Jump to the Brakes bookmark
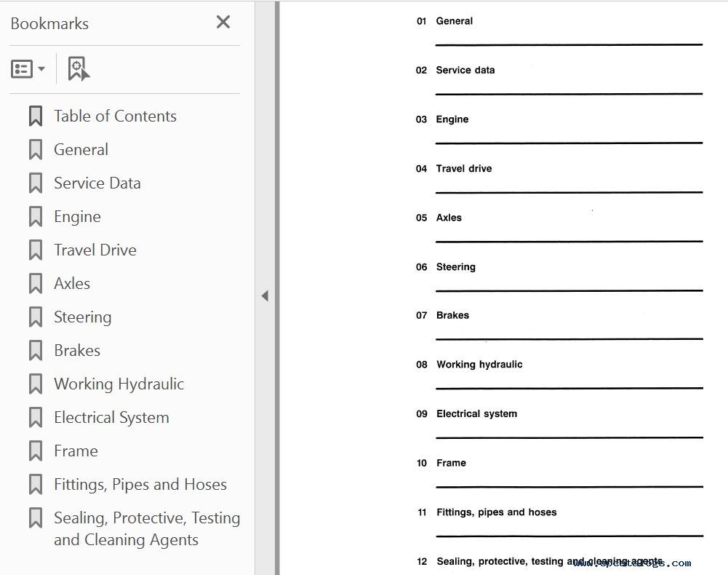728x575 pixels. (x=77, y=351)
